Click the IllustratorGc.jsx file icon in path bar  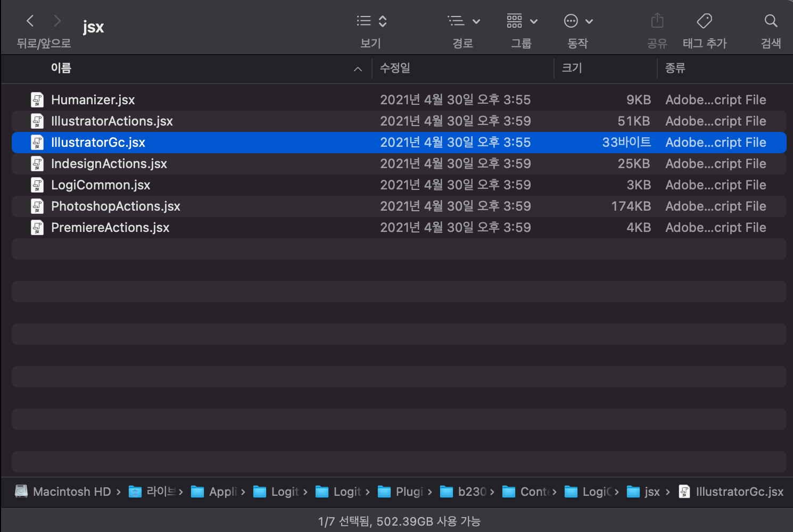(684, 491)
